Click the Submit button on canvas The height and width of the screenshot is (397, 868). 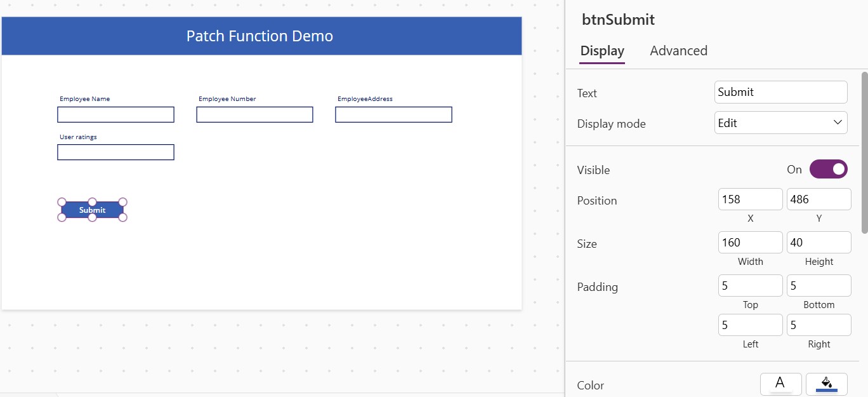(93, 210)
